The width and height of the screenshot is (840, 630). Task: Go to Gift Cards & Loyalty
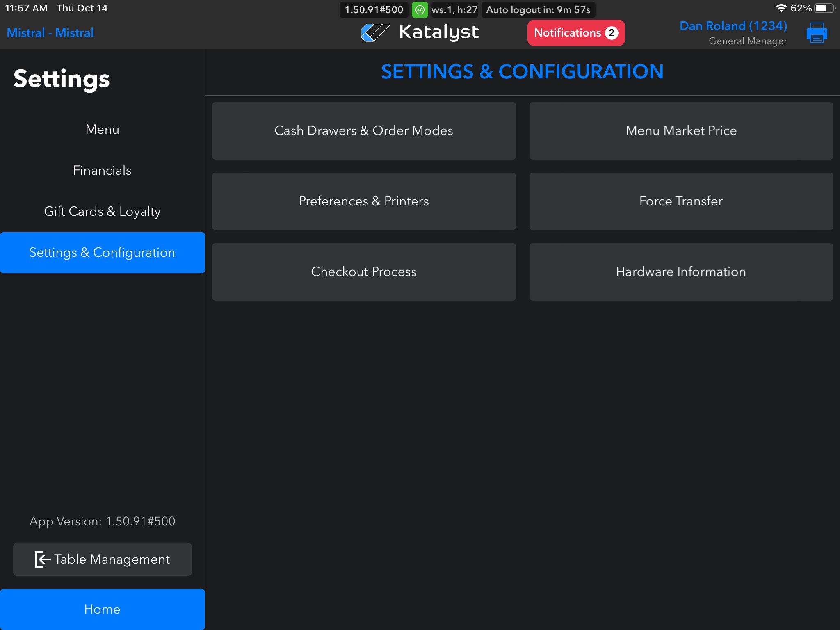coord(102,212)
